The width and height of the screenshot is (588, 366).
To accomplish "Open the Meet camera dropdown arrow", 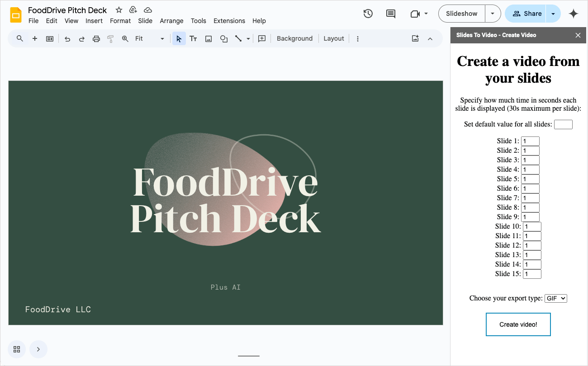I will [426, 14].
